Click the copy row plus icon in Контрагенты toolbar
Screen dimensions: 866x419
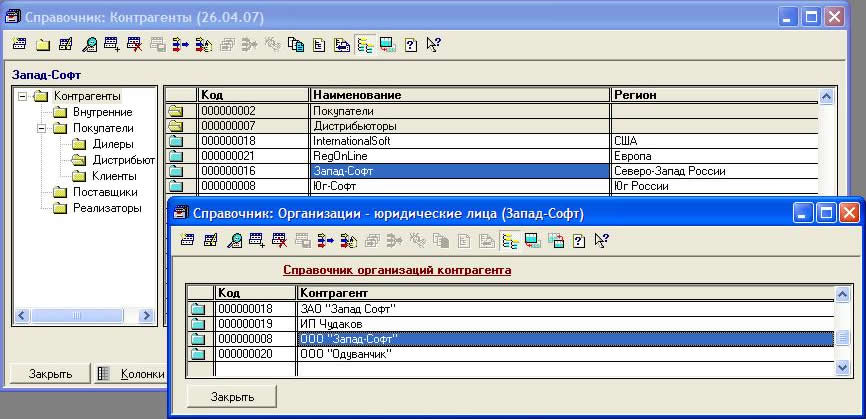coord(112,45)
